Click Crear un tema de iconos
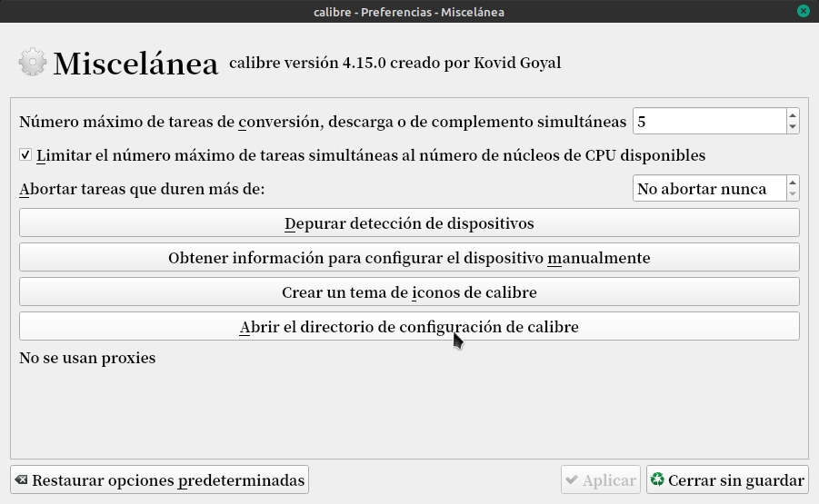This screenshot has height=504, width=819. pyautogui.click(x=409, y=292)
